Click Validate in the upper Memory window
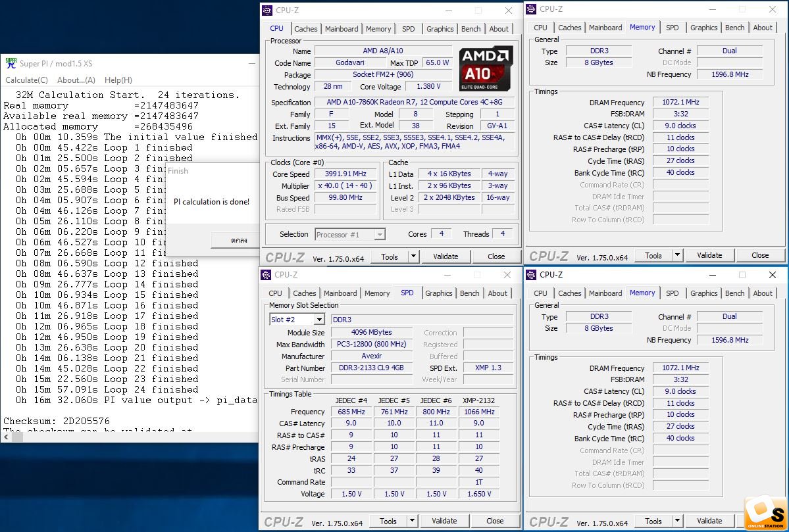Viewport: 789px width, 532px height. (x=709, y=255)
